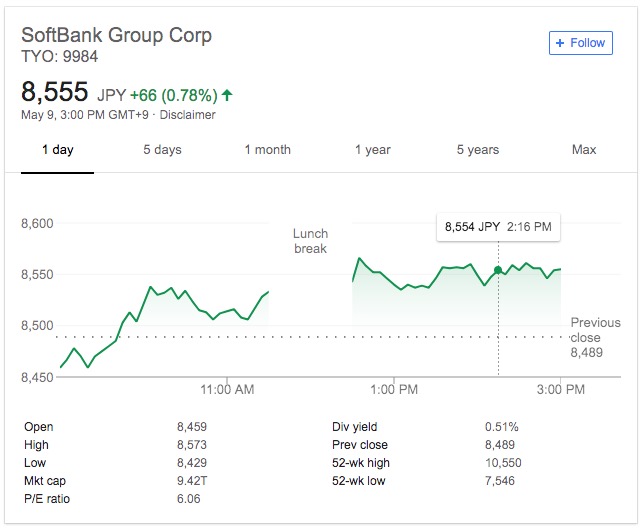Image resolution: width=643 pixels, height=531 pixels.
Task: View the 5 years chart
Action: coord(477,150)
